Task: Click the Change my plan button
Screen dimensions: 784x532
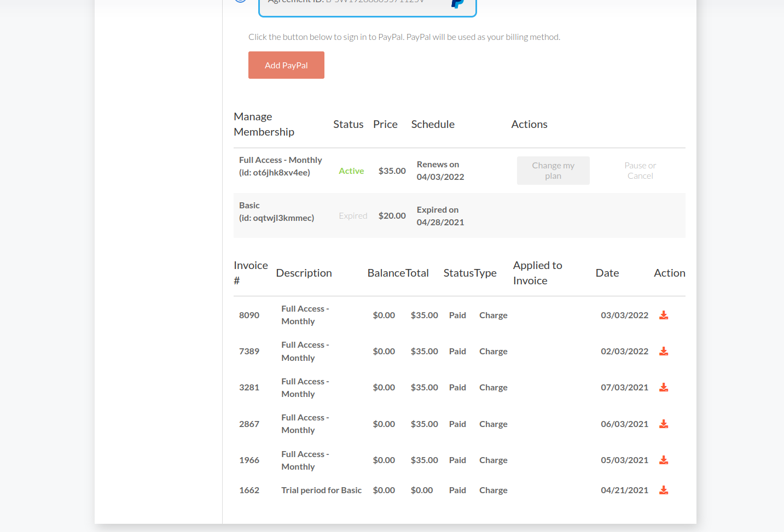Action: [553, 171]
